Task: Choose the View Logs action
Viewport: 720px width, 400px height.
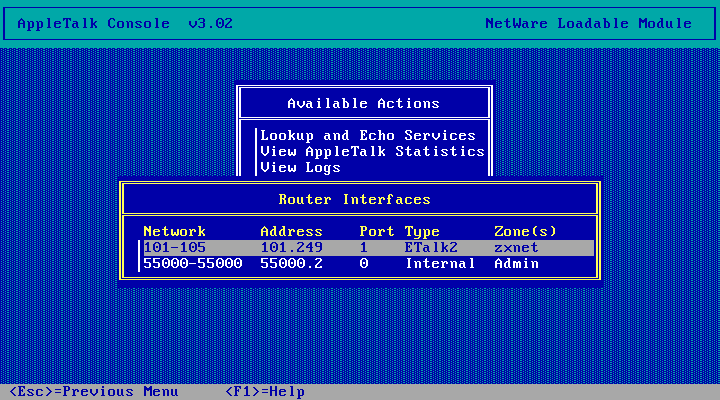Action: [300, 168]
